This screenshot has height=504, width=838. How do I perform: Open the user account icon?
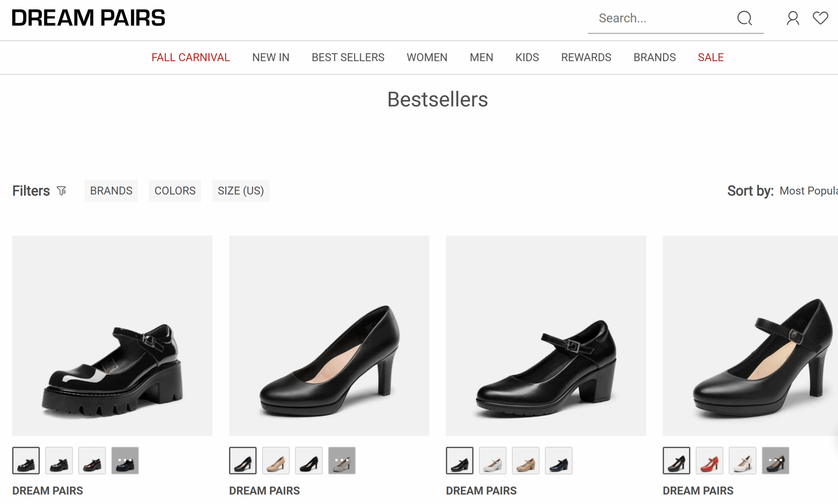point(793,18)
